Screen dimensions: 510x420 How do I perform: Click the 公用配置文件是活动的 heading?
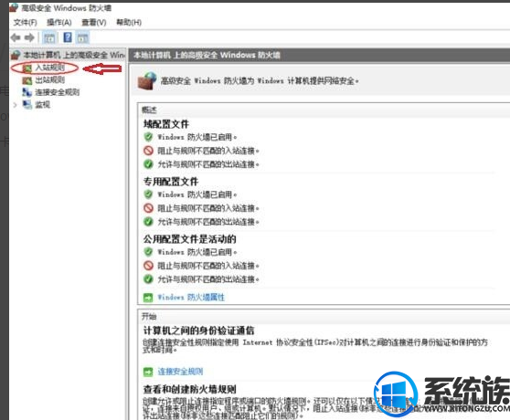(x=189, y=239)
